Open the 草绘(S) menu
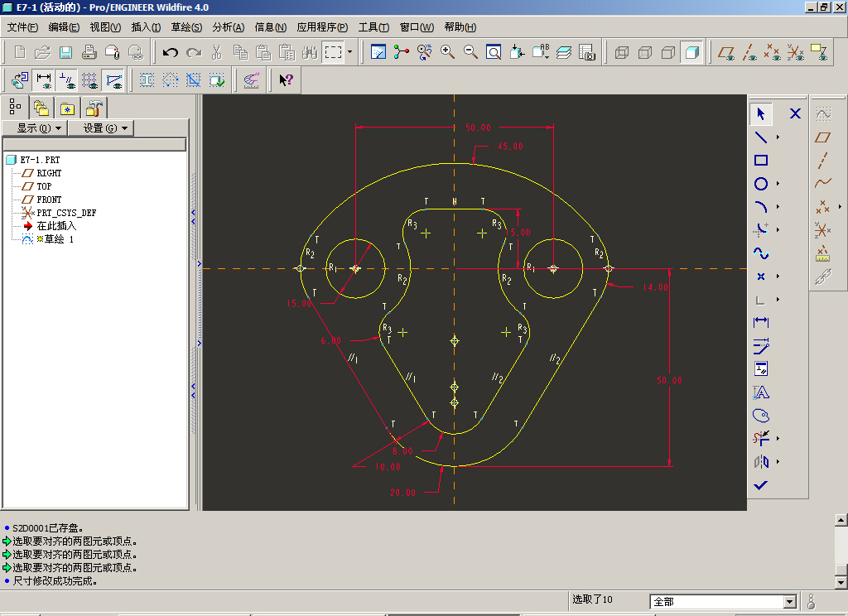 click(x=186, y=27)
